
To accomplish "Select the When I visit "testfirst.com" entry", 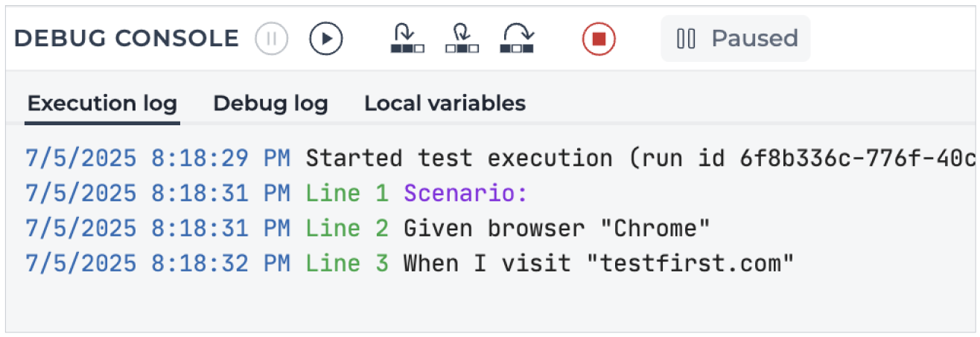I will tap(599, 264).
